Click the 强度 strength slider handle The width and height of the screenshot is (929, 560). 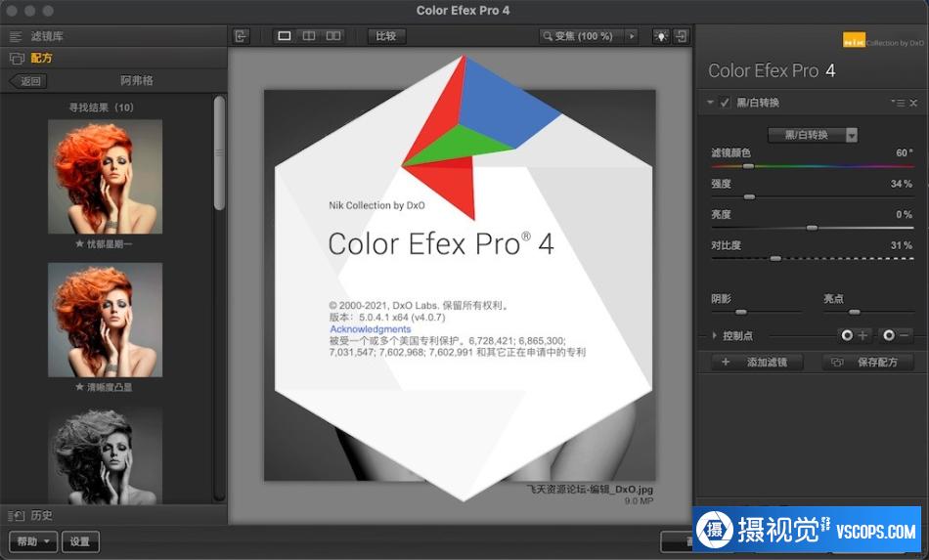[x=749, y=196]
